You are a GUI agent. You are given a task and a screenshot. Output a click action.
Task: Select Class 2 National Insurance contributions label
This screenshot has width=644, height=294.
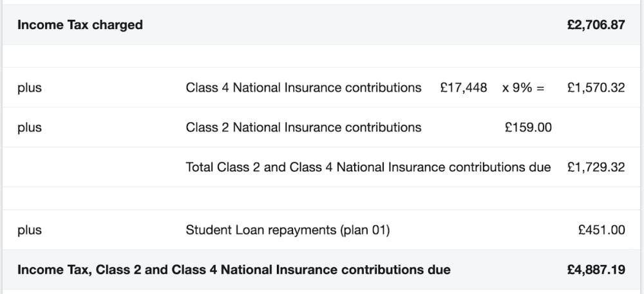tap(303, 127)
